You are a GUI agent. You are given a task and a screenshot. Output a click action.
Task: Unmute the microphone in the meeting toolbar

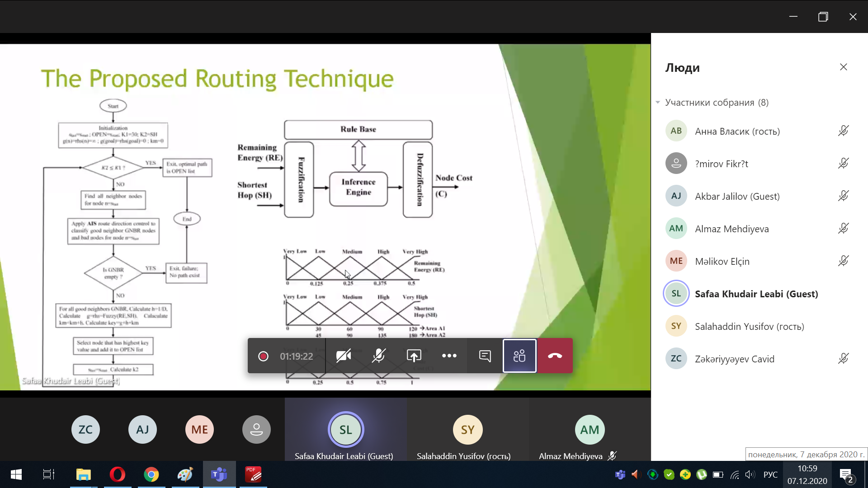click(379, 356)
